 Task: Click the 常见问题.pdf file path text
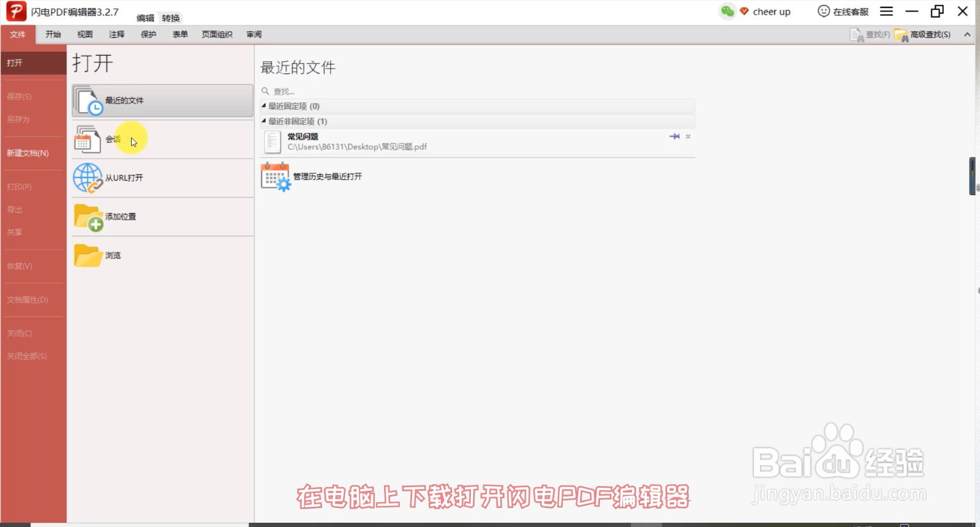click(x=357, y=147)
